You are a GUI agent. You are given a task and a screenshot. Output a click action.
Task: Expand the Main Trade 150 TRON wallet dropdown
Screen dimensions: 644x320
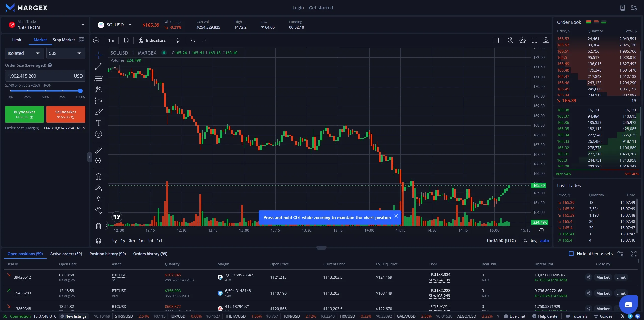click(x=46, y=25)
